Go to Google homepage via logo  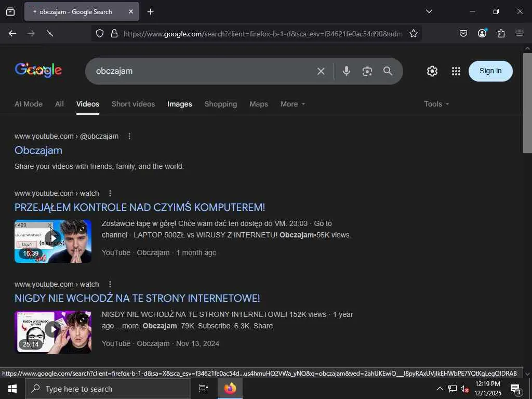38,70
